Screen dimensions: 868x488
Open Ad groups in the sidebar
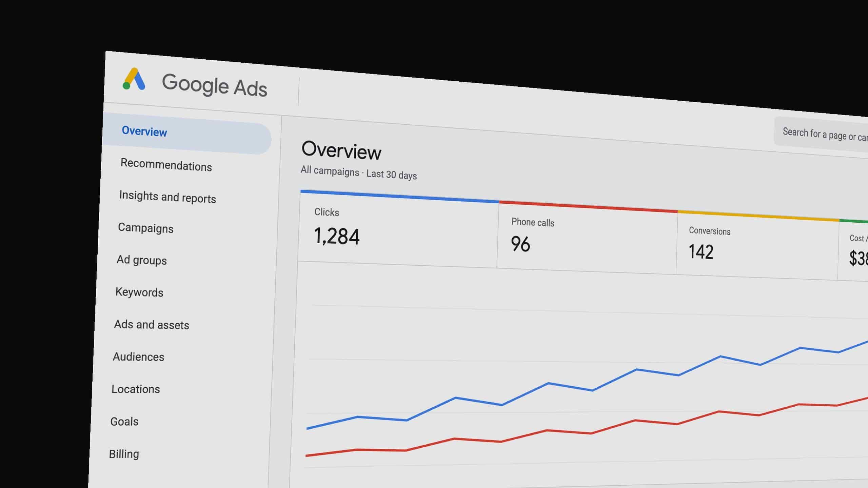(142, 260)
